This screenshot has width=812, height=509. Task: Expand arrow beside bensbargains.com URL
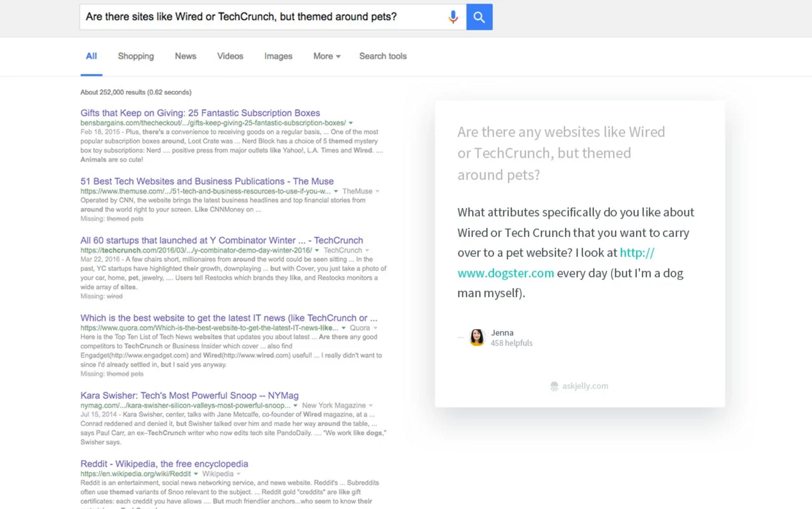351,123
